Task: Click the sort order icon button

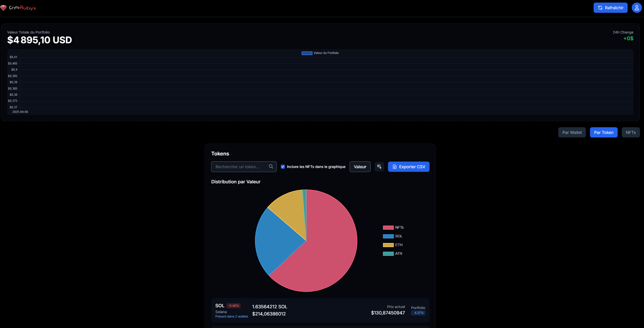Action: [379, 167]
